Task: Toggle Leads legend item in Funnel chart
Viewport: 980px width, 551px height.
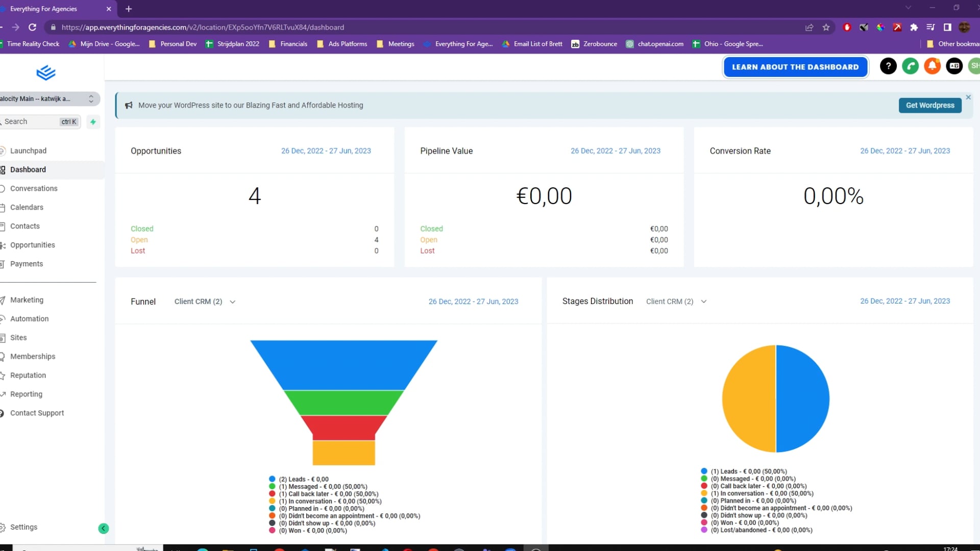Action: pyautogui.click(x=299, y=479)
